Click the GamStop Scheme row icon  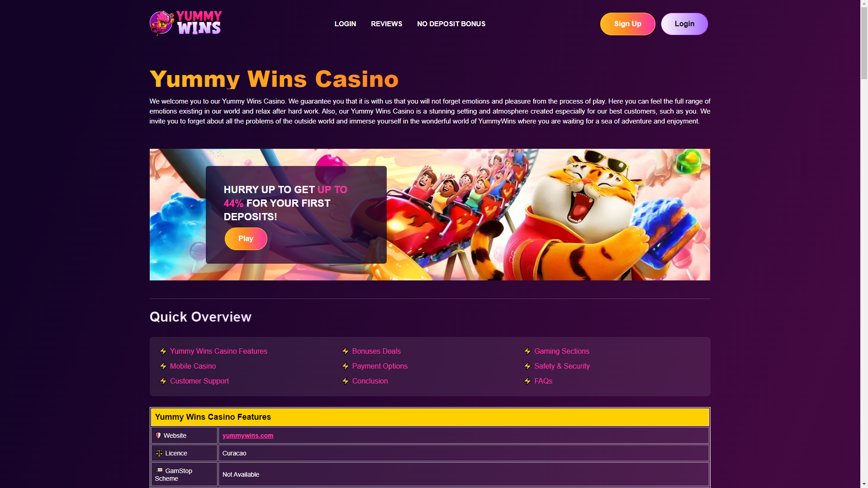pyautogui.click(x=159, y=471)
